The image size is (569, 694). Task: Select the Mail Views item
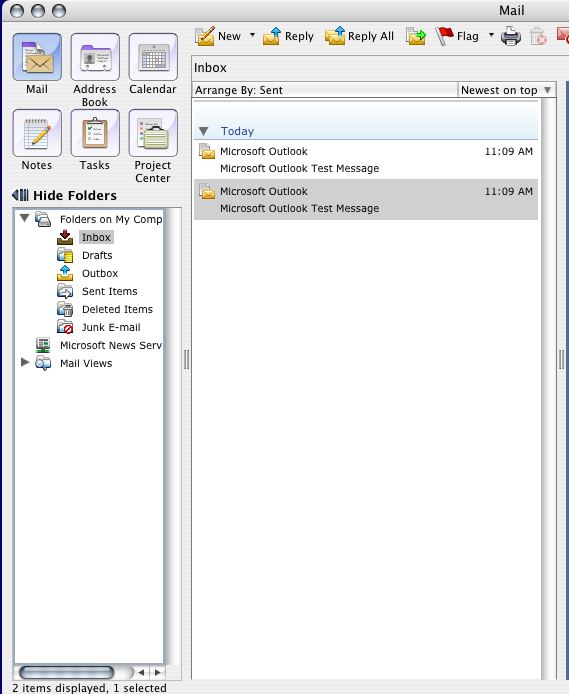pyautogui.click(x=86, y=363)
